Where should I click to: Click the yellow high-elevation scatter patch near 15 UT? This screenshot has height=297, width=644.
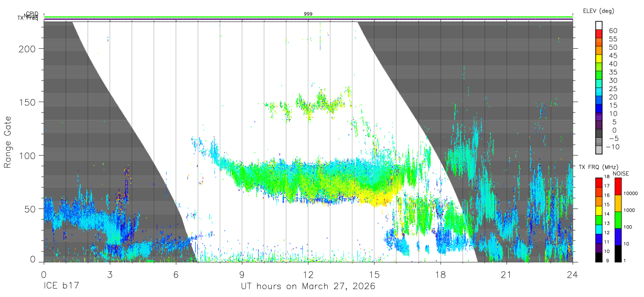(380, 196)
